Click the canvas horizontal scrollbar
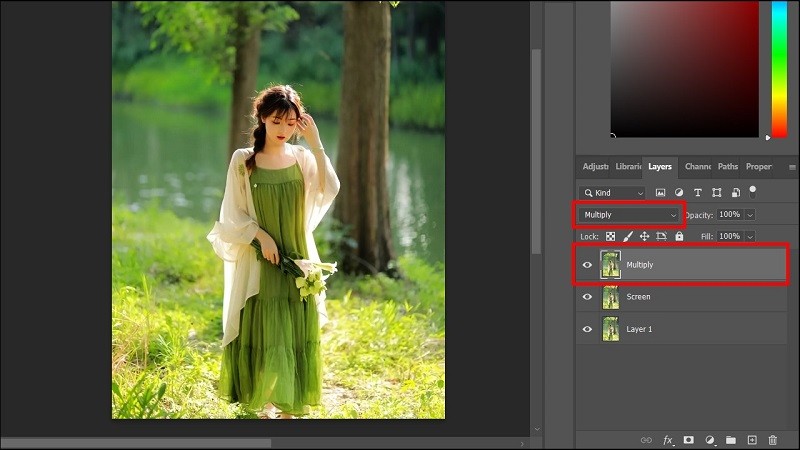Image resolution: width=800 pixels, height=450 pixels. (136, 443)
